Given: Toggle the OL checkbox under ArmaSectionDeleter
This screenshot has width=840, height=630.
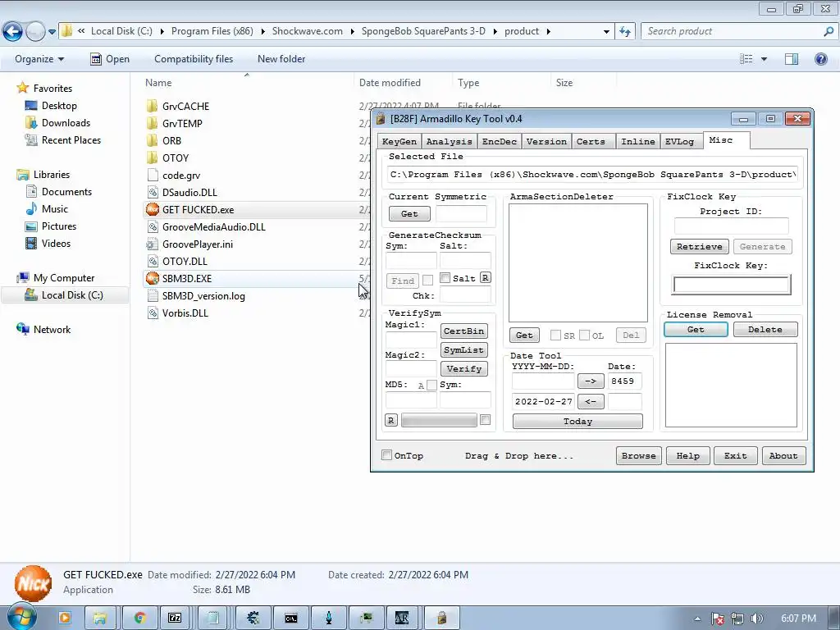Looking at the screenshot, I should click(584, 335).
